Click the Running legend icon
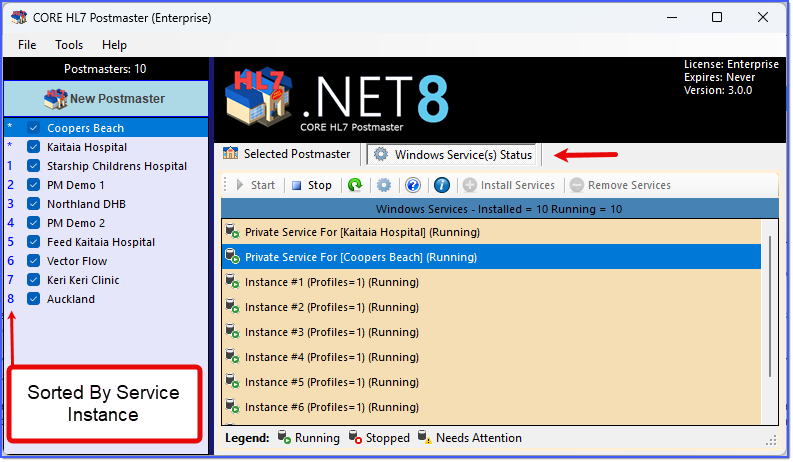Screen dimensions: 793x462 point(284,437)
